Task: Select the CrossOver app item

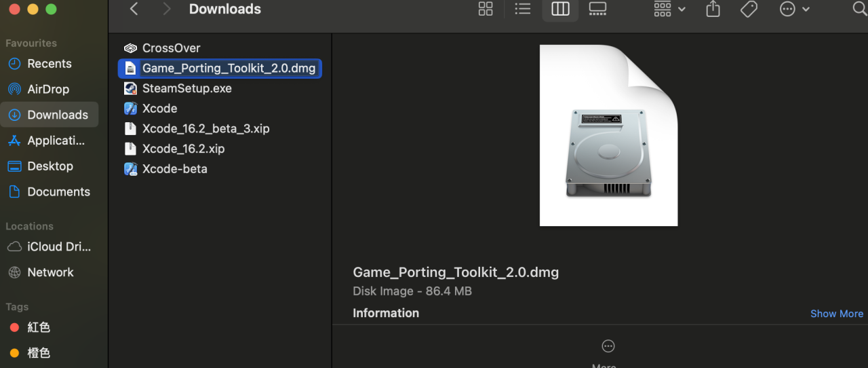Action: tap(171, 48)
